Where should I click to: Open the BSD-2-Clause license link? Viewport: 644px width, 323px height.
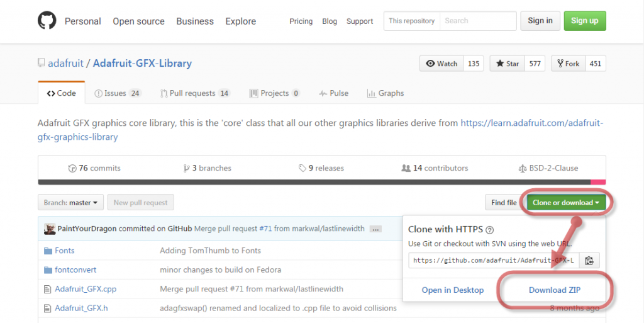[x=548, y=168]
